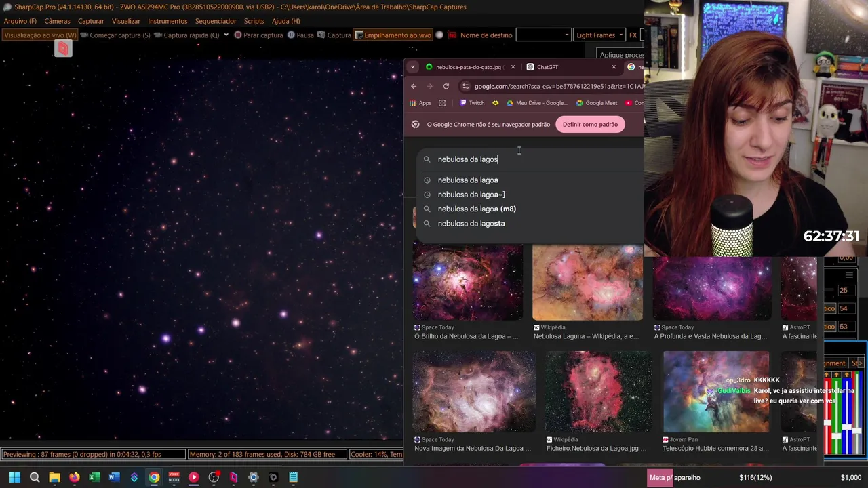Click the red icon before Nome de destino
Screen dimensions: 868x488
pos(452,35)
